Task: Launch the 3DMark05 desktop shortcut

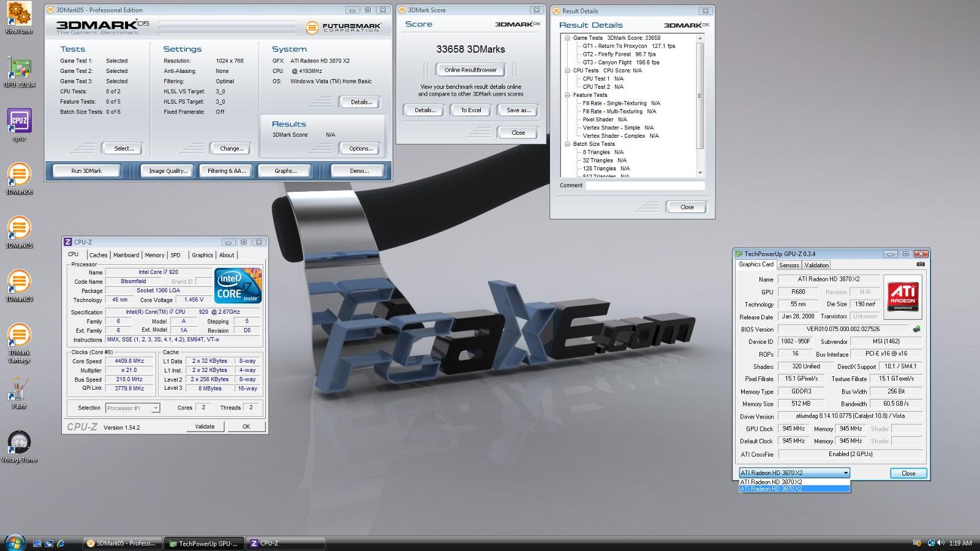Action: tap(19, 232)
